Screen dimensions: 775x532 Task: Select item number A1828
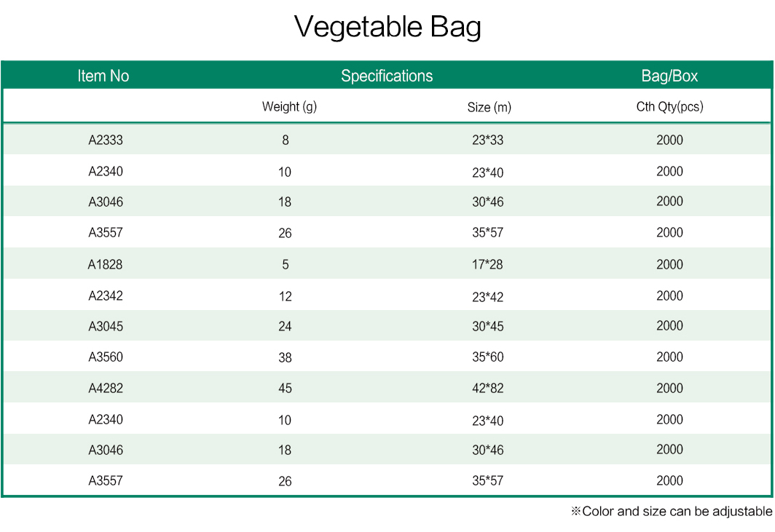[x=106, y=265]
